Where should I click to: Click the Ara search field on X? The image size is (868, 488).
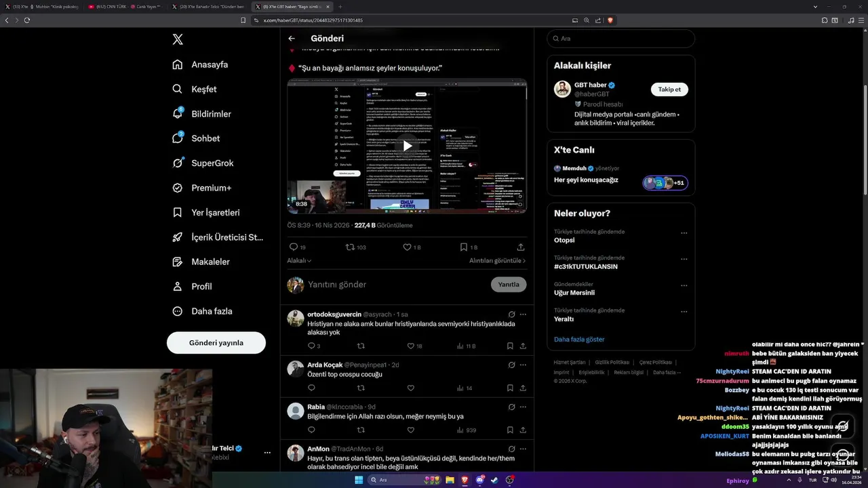(x=620, y=39)
